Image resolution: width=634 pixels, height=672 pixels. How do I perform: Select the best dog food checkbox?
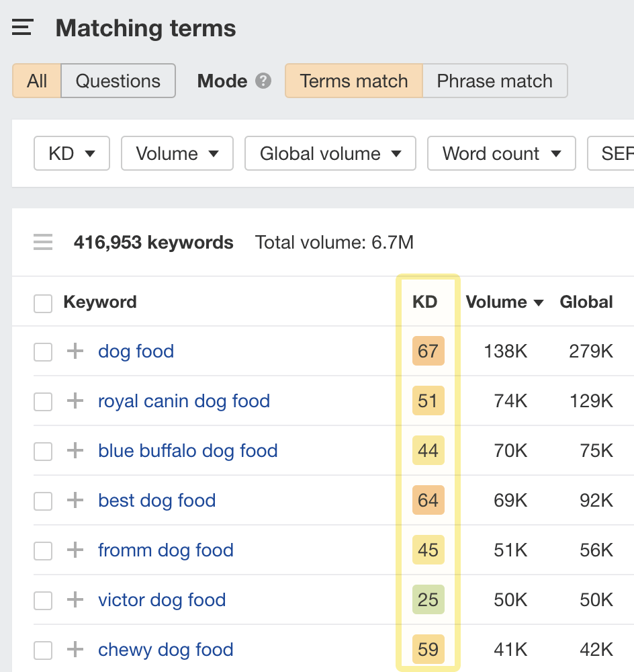pos(42,501)
